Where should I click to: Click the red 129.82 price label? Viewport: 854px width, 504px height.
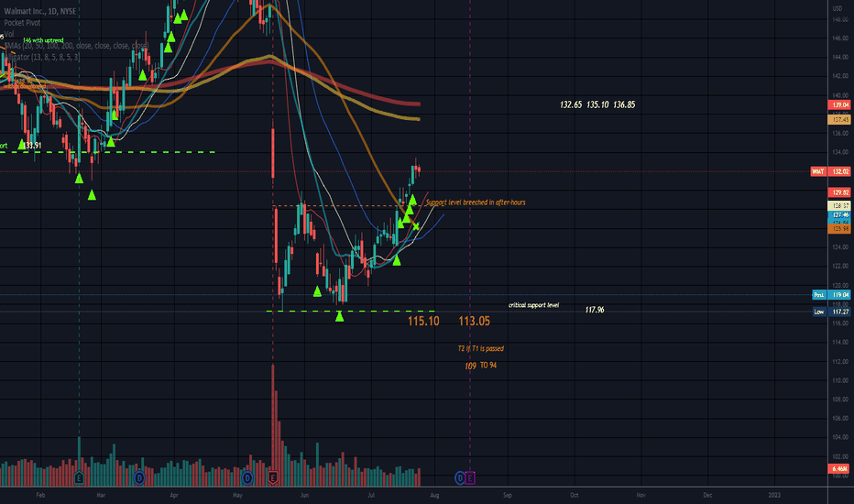coord(840,192)
